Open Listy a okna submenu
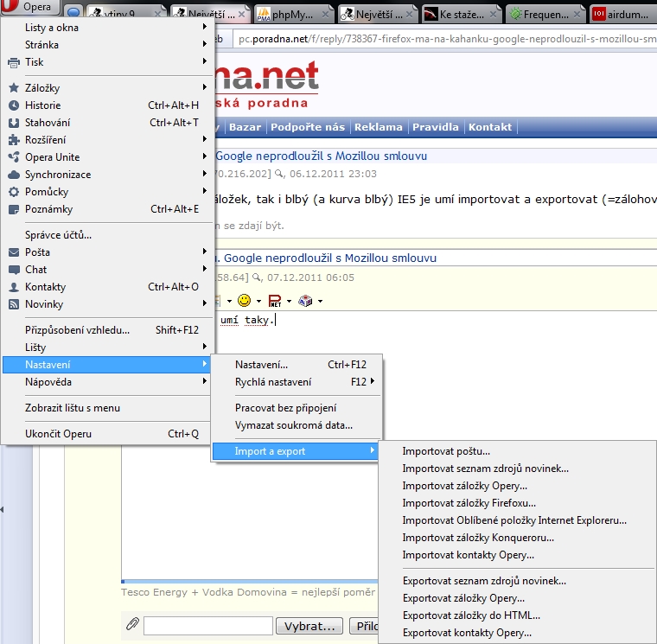 108,28
